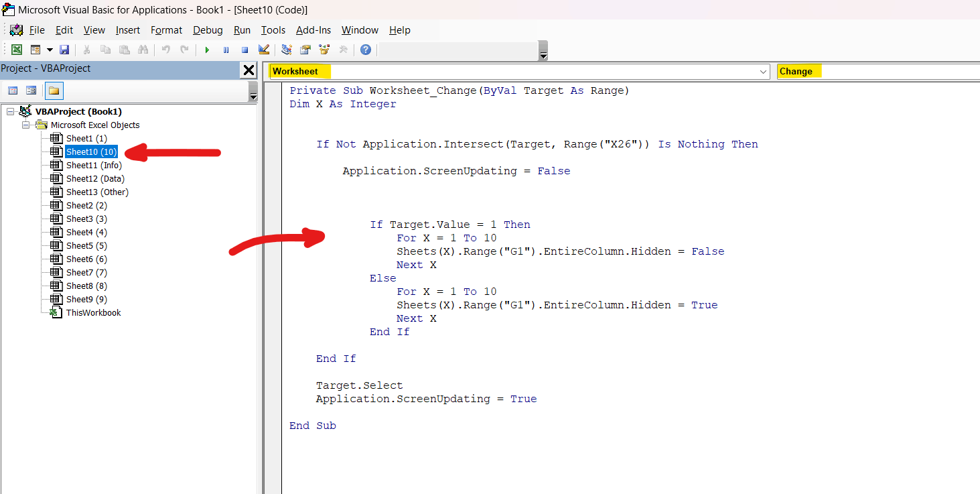The image size is (980, 494).
Task: Open the Help menu
Action: pyautogui.click(x=400, y=30)
